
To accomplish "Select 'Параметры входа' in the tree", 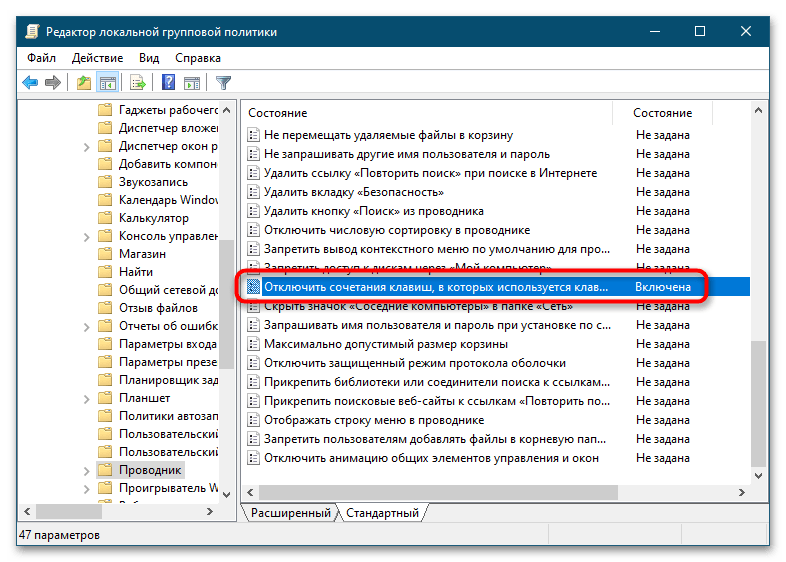I will [167, 344].
